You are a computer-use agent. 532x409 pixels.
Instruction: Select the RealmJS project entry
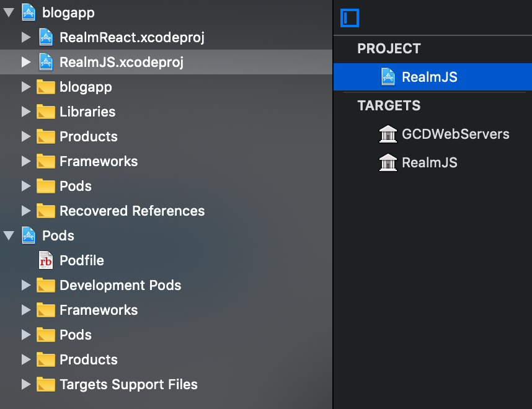pyautogui.click(x=429, y=77)
